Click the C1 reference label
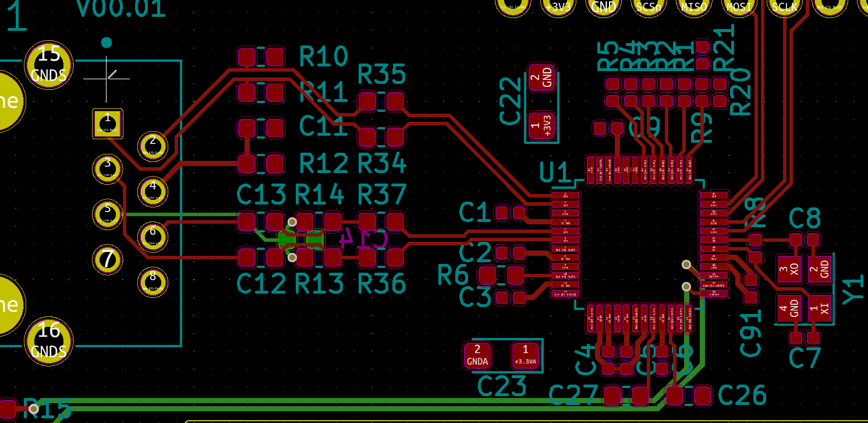The width and height of the screenshot is (868, 423). click(475, 213)
